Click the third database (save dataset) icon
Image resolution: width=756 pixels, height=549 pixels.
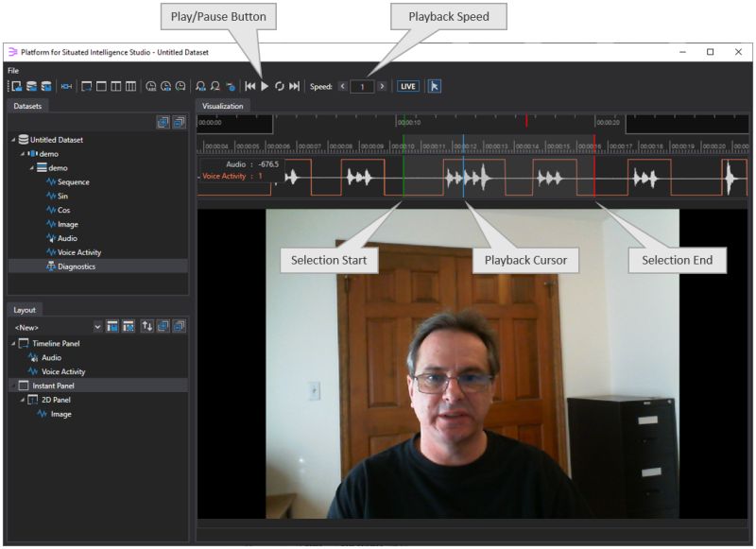pos(46,86)
